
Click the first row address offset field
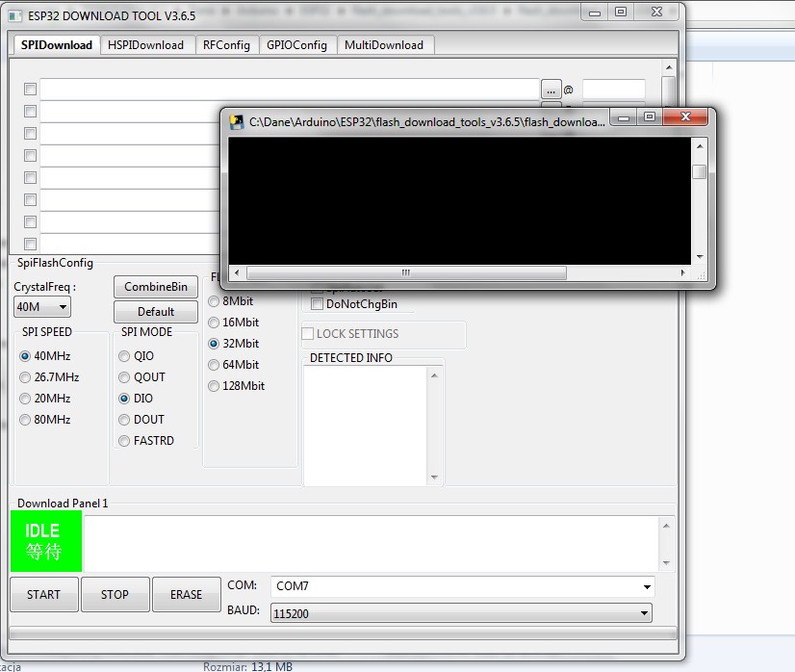coord(613,90)
